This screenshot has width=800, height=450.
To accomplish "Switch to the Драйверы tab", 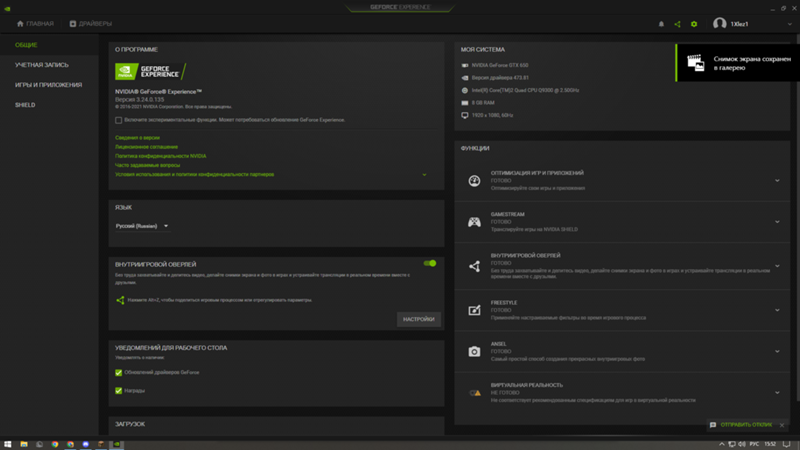I will click(x=91, y=24).
